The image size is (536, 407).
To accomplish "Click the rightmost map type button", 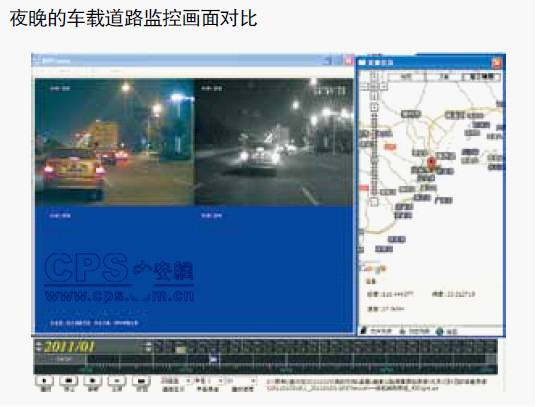I will [482, 77].
